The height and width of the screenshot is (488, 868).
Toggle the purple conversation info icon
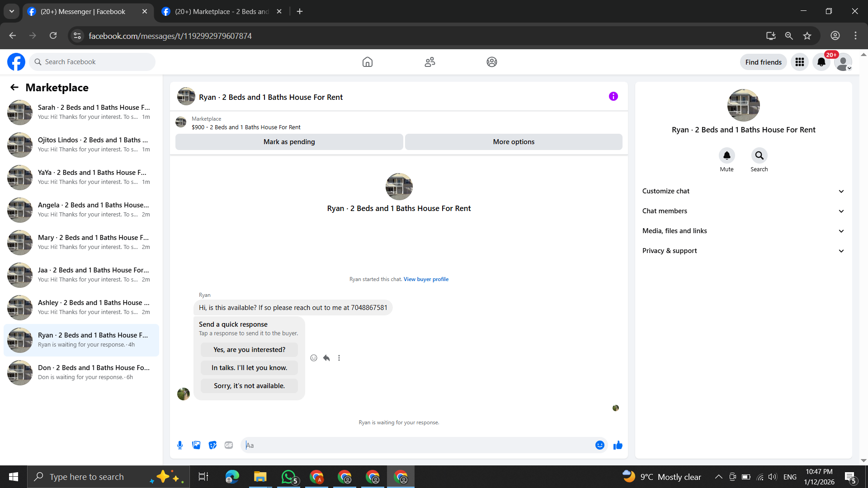(613, 96)
